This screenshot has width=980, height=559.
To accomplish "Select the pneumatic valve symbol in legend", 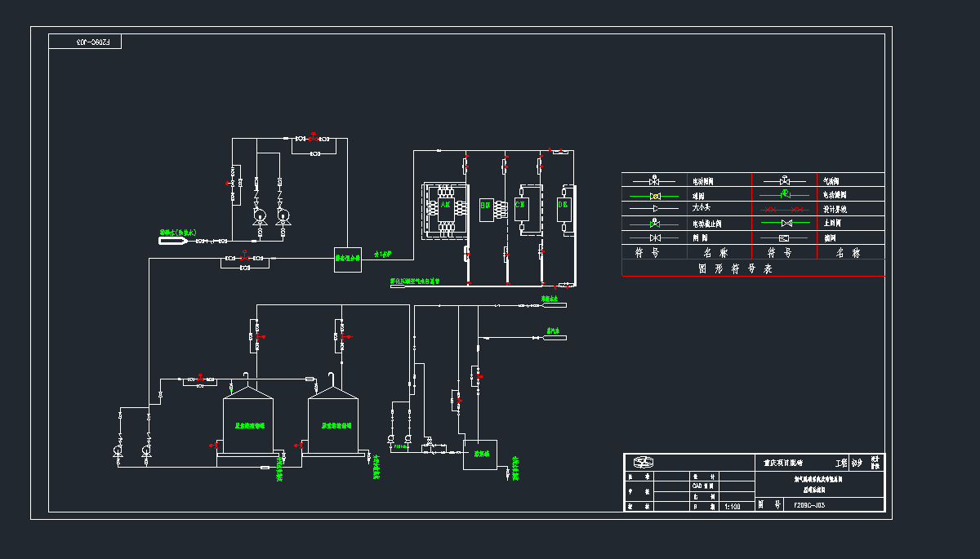I will pyautogui.click(x=784, y=180).
